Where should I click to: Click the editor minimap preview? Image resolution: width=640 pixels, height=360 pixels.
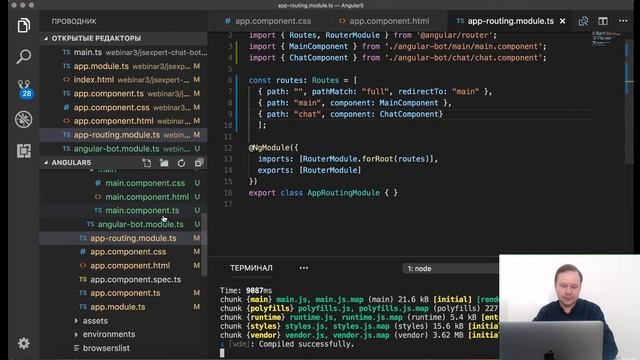[606, 39]
